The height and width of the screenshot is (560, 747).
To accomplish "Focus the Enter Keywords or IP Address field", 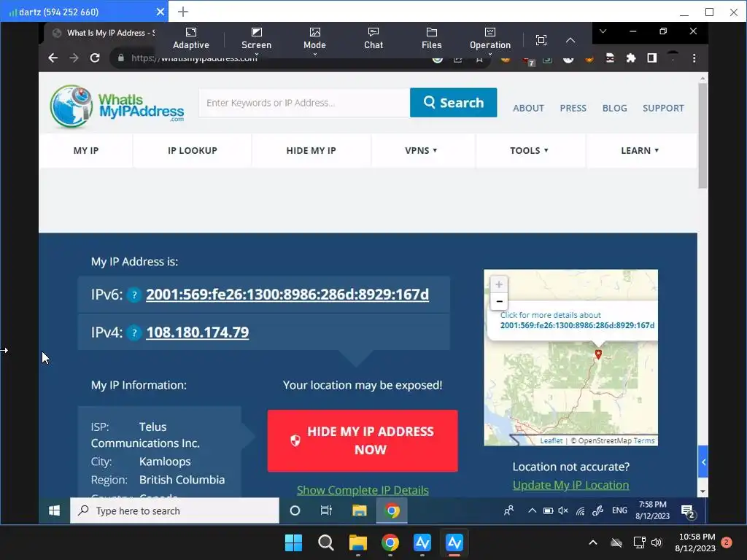I will (x=304, y=103).
